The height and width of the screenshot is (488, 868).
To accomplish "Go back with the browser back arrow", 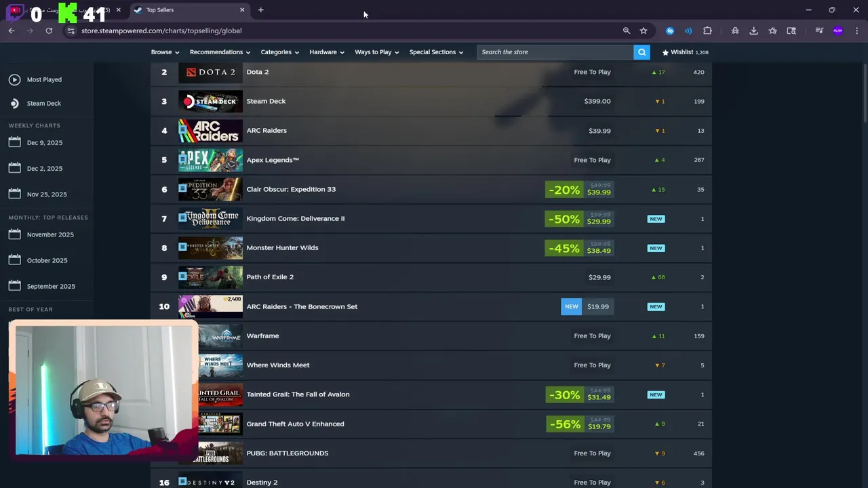I will [x=12, y=30].
